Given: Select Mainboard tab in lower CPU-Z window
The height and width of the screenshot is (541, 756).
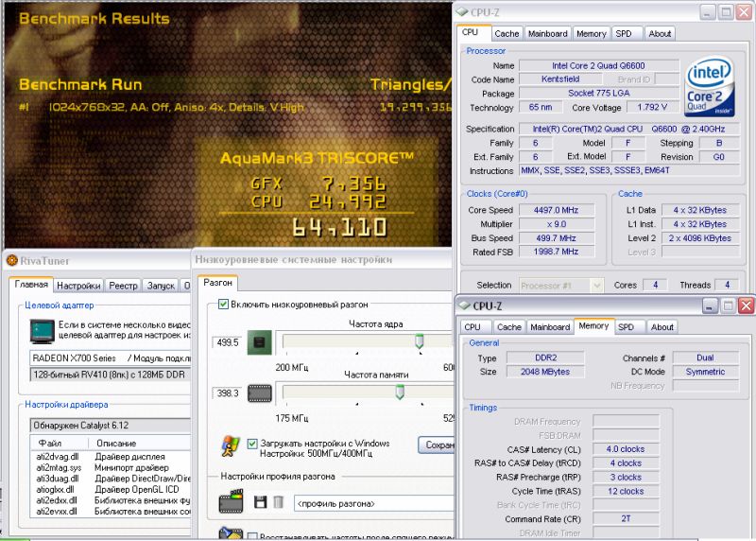Looking at the screenshot, I should pos(550,326).
